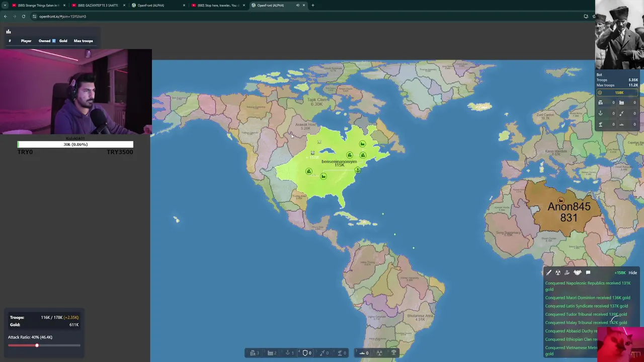The height and width of the screenshot is (362, 644).
Task: Click the Max troops 11.2K value
Action: pos(633,85)
